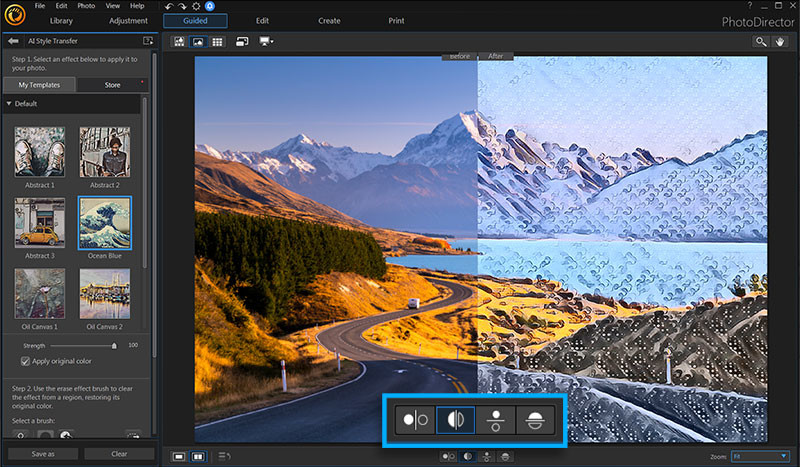The width and height of the screenshot is (800, 467).
Task: Toggle Apply original color checkbox
Action: point(26,360)
